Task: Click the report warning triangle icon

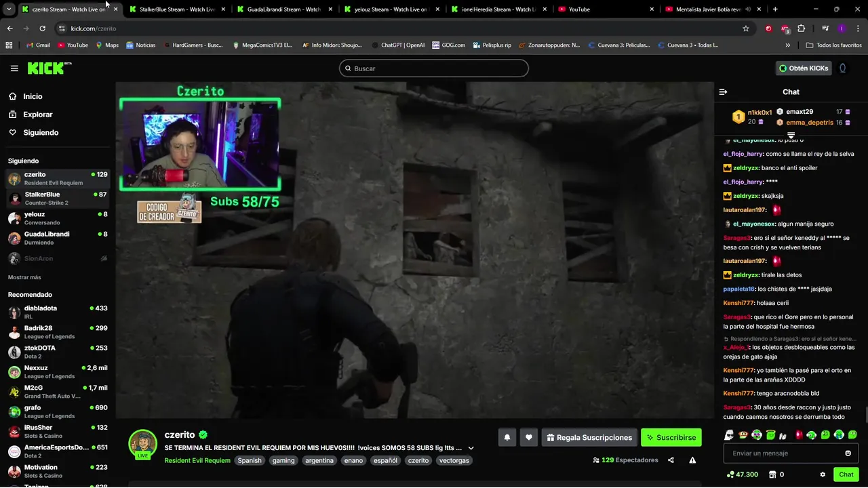Action: [x=692, y=460]
